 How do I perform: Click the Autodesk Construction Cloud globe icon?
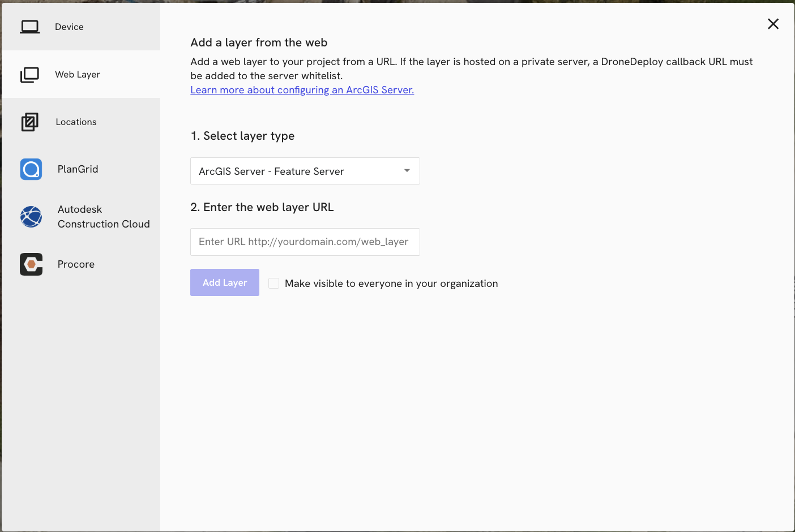click(31, 217)
